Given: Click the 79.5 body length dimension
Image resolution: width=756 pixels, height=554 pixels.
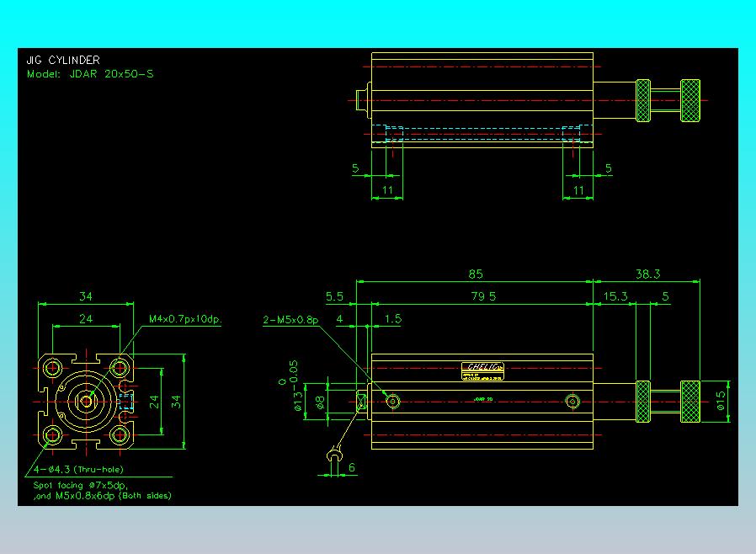Looking at the screenshot, I should (x=483, y=296).
